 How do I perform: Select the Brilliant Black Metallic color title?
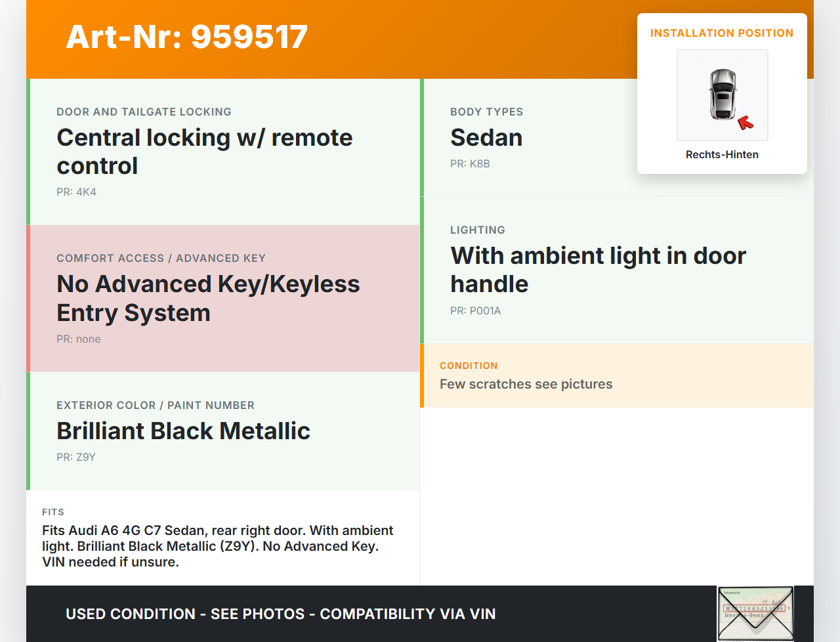point(183,431)
